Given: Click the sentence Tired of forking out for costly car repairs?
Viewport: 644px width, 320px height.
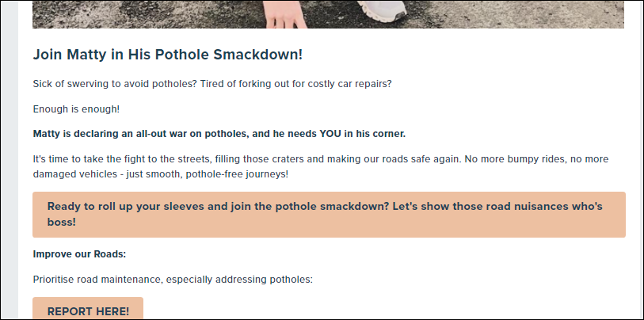Looking at the screenshot, I should tap(296, 84).
